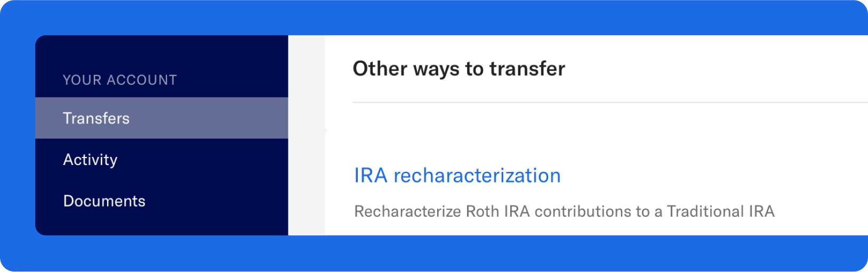Click the word Activity in navigation
Viewport: 868px width, 272px height.
click(90, 160)
